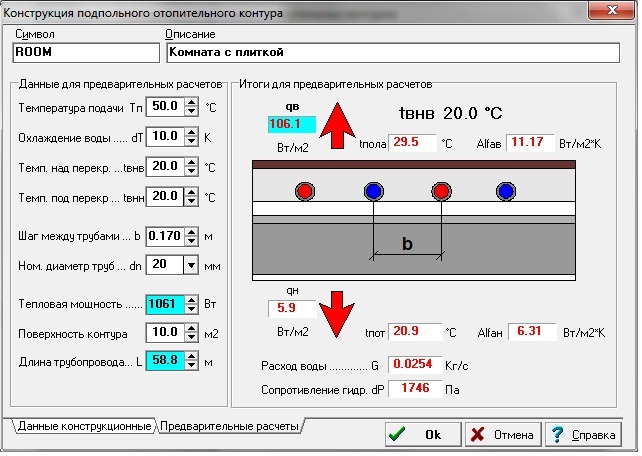
Task: Open the nominal pipe diameter dn dropdown
Action: (x=191, y=266)
